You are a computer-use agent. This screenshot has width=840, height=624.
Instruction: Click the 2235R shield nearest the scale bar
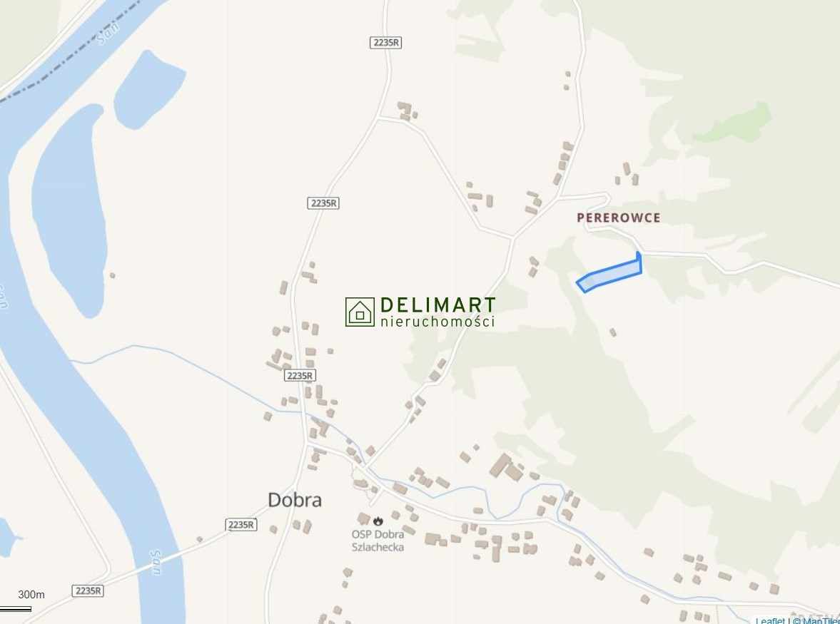coord(88,590)
